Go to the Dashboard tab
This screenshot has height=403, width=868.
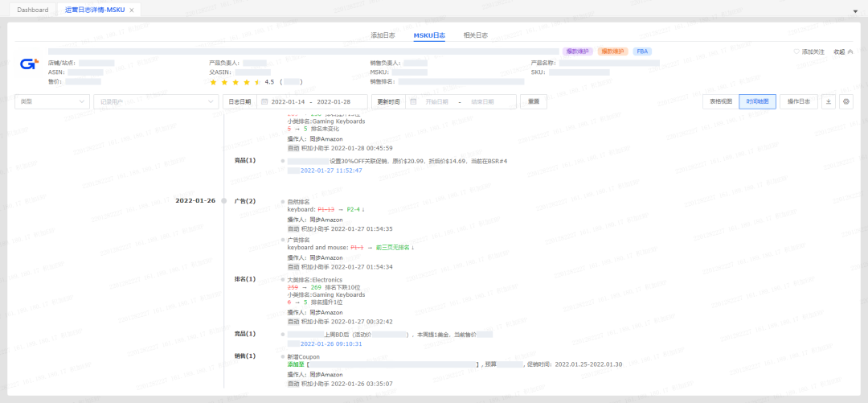[33, 10]
